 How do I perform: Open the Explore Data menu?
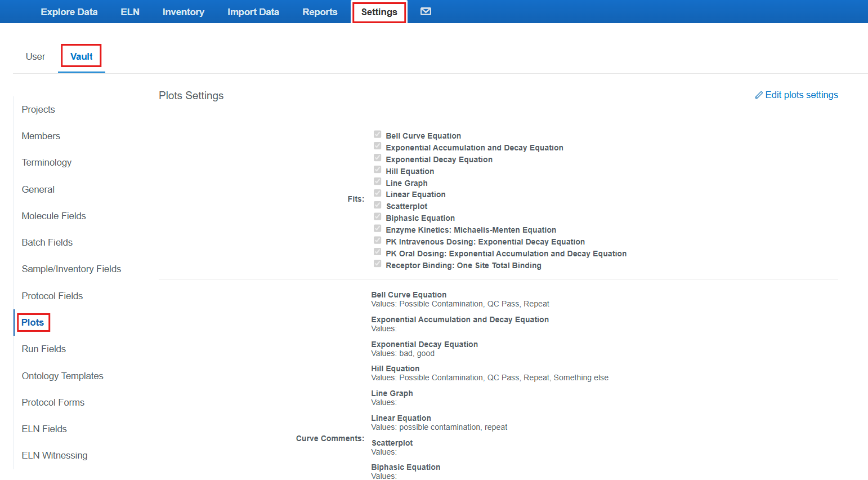pyautogui.click(x=69, y=12)
